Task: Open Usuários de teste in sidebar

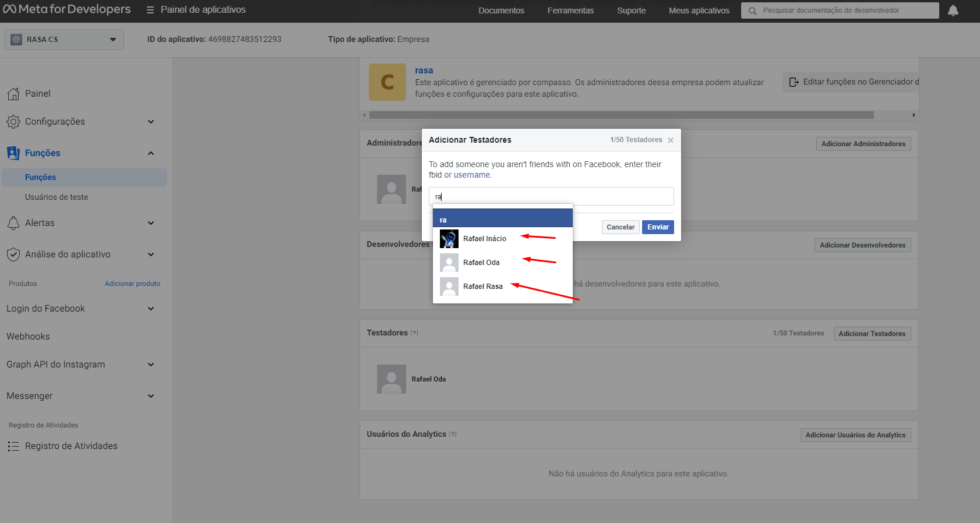Action: 57,197
